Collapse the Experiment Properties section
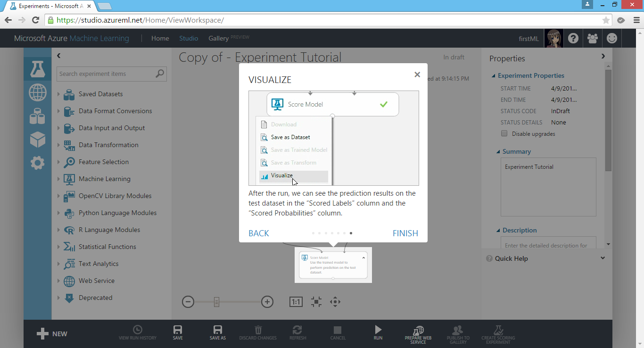This screenshot has width=644, height=348. pos(494,76)
